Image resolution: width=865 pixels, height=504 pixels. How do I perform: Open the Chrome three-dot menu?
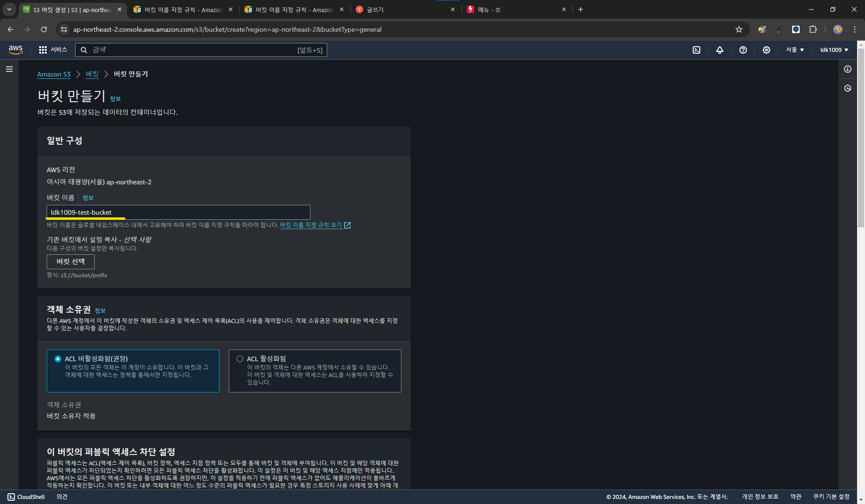[x=855, y=29]
